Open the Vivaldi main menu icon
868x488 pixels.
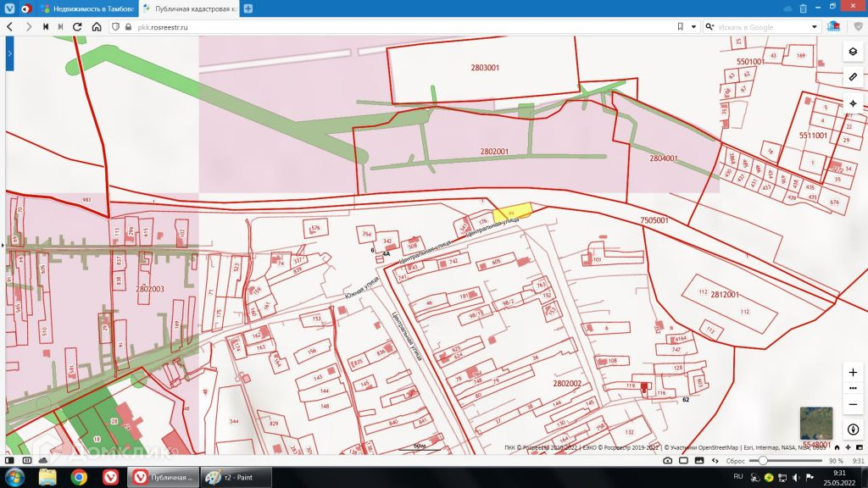pos(9,8)
